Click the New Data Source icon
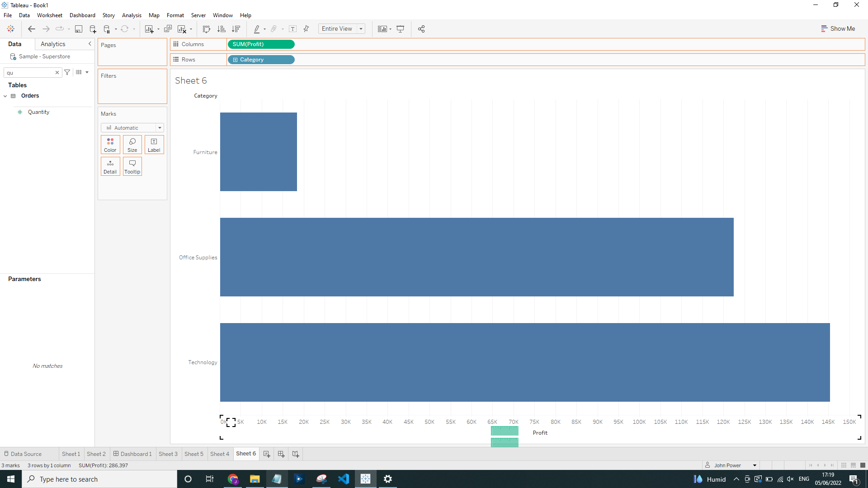The width and height of the screenshot is (868, 488). [93, 29]
